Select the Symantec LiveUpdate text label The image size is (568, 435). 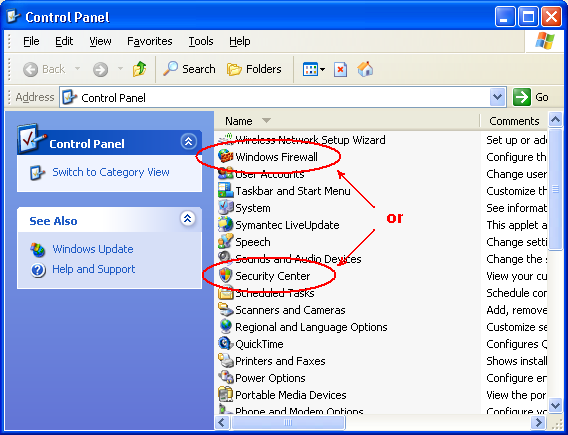click(287, 225)
